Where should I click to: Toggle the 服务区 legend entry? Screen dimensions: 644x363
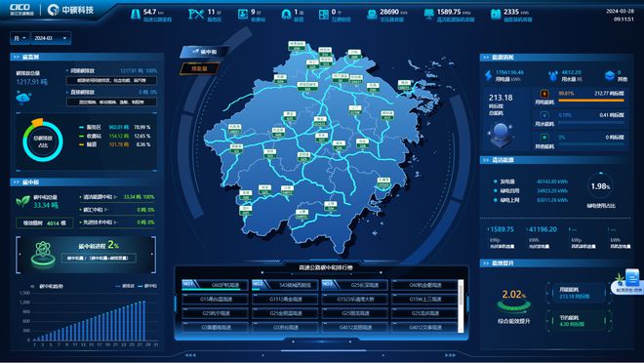coord(91,127)
